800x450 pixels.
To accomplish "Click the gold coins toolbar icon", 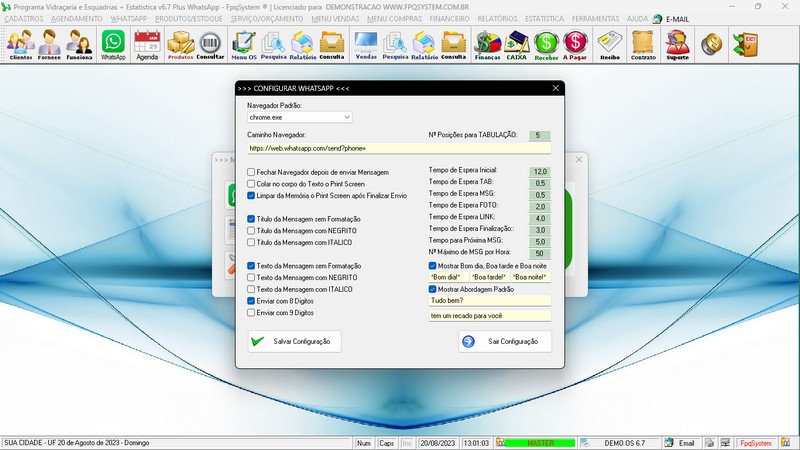I will (711, 44).
